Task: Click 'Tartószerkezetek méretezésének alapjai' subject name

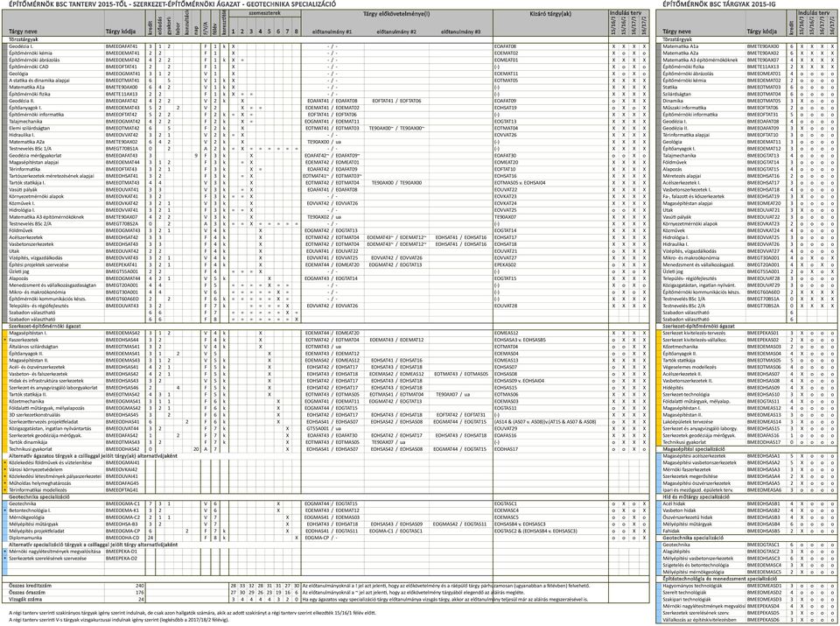Action: click(51, 176)
